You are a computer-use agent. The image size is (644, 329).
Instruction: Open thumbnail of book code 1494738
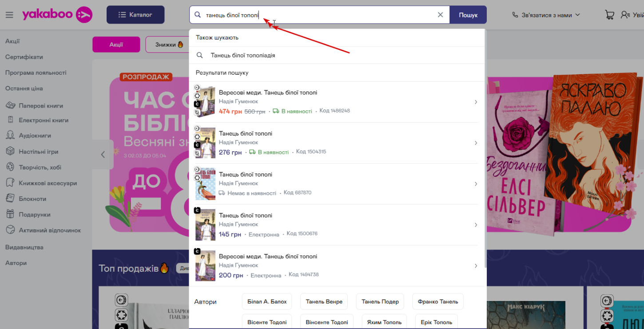click(205, 265)
